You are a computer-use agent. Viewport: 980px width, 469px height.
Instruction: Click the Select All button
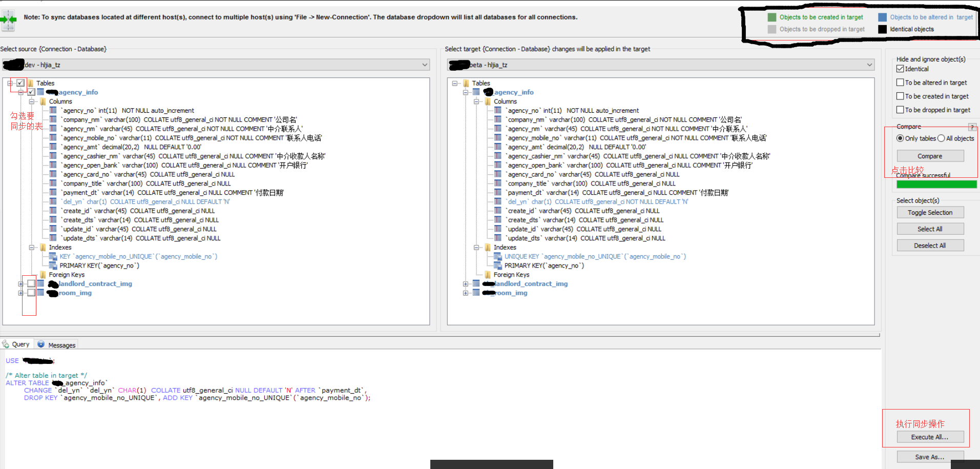coord(930,229)
